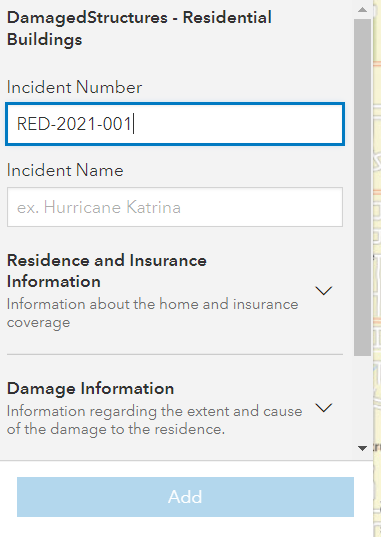This screenshot has height=537, width=381.
Task: Select the Damage Information section heading
Action: click(90, 389)
